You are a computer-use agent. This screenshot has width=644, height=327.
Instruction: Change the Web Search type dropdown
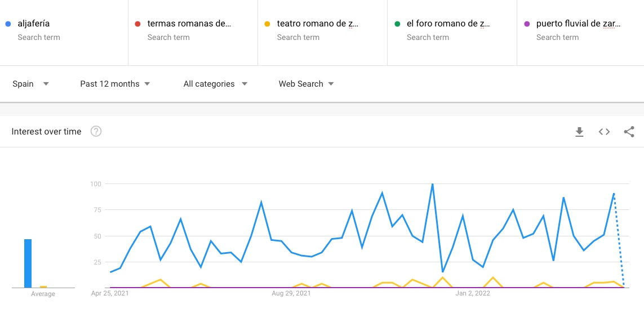(x=307, y=84)
